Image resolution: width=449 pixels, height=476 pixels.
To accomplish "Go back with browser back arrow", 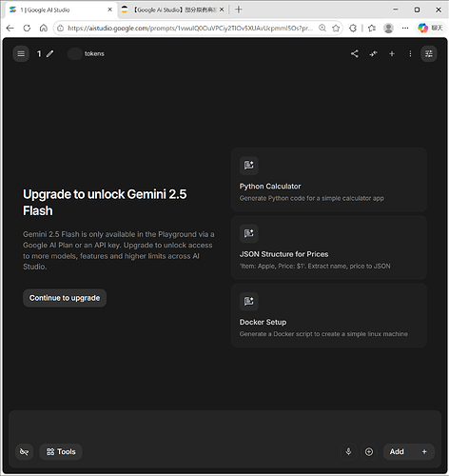I will (x=10, y=29).
